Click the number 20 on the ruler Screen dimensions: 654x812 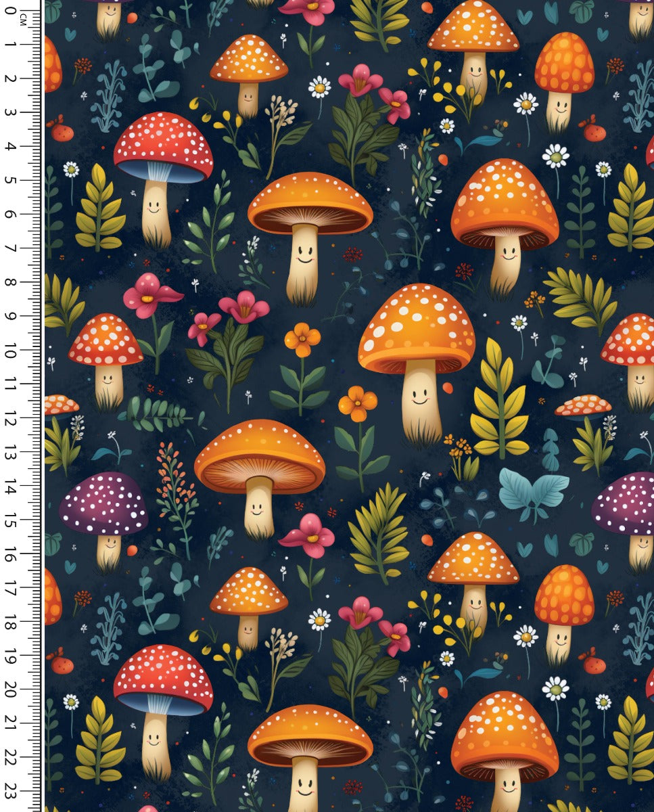click(10, 690)
